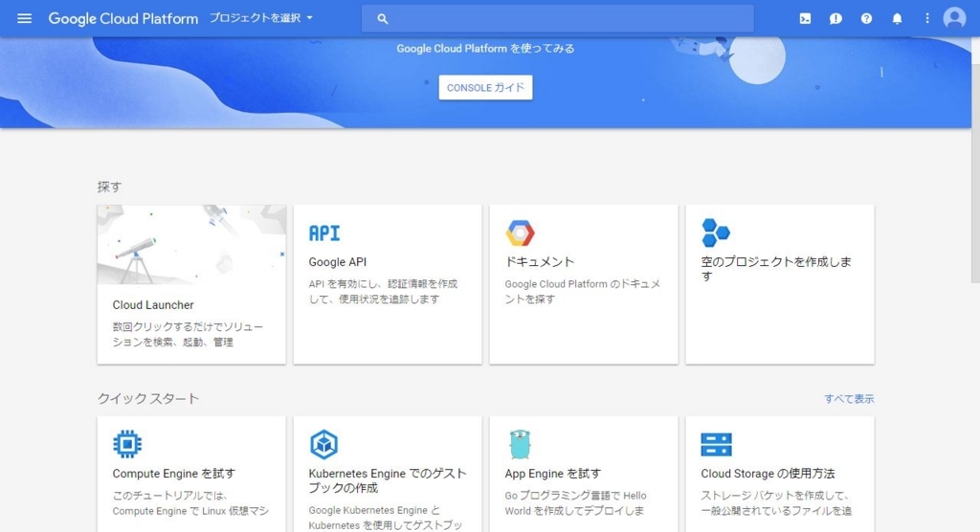Select 空のプロジェクトを作成します card text
Viewport: 980px width, 532px height.
[775, 269]
